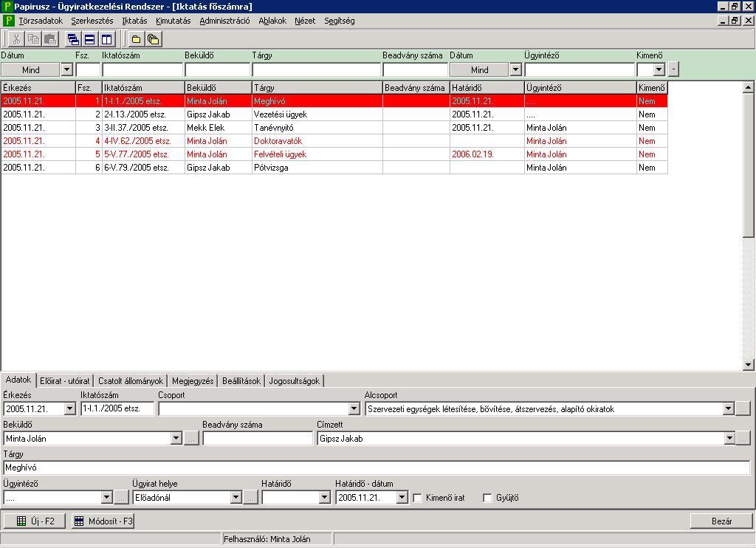Cascade windows using the toolbar icon
The image size is (756, 548).
(x=73, y=39)
